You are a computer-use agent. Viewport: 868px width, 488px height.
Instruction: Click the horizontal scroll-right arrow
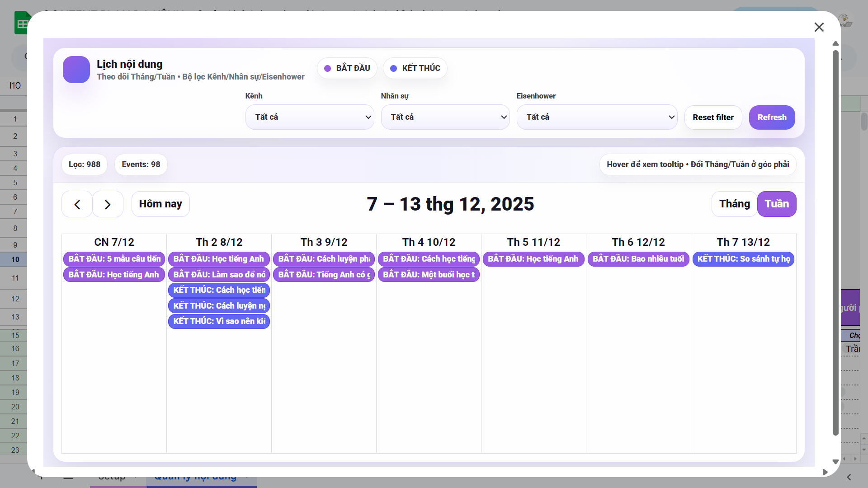[x=825, y=472]
